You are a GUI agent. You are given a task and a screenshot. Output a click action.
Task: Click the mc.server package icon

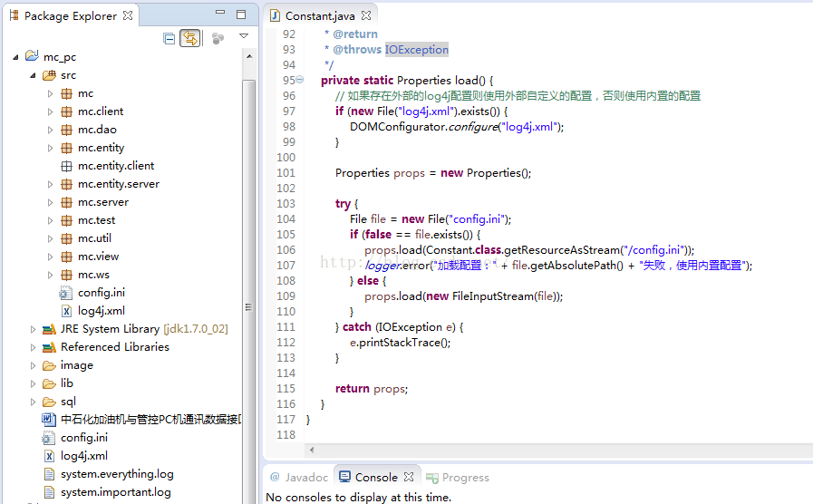[x=66, y=202]
